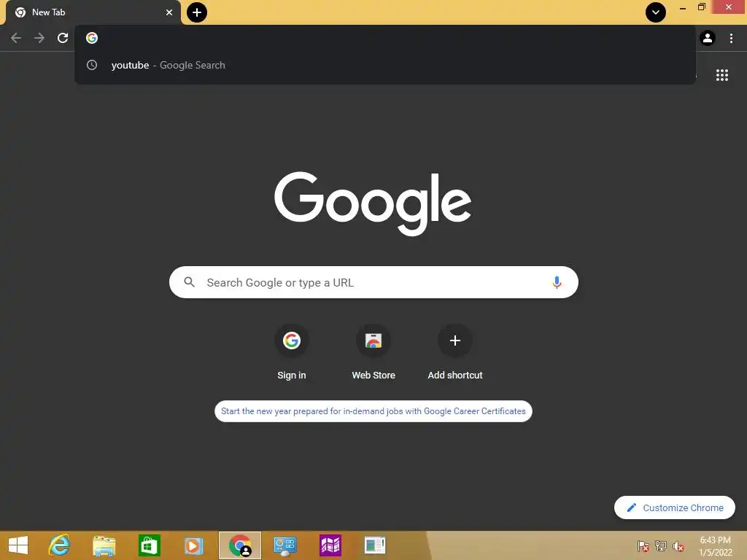This screenshot has width=747, height=560.
Task: Click the browser forward arrow
Action: pos(39,38)
